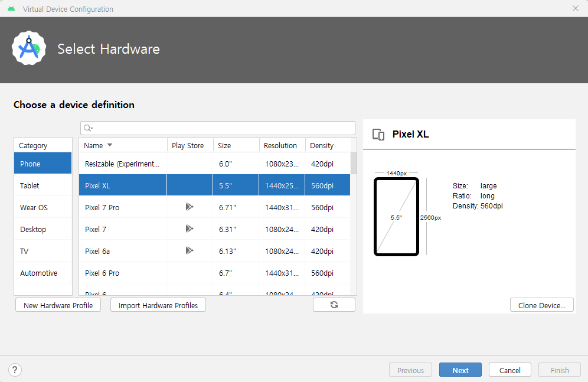The image size is (588, 382).
Task: Select the Desktop category
Action: (43, 229)
